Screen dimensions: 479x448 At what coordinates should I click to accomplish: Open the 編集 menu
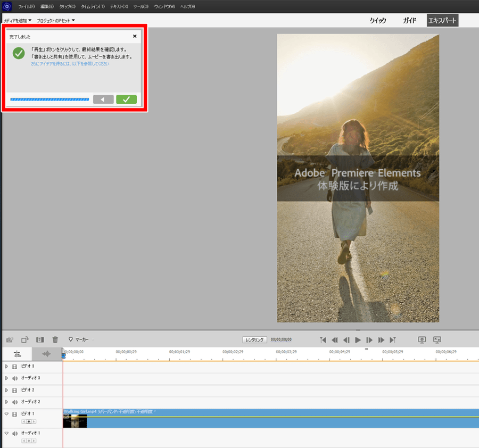[x=47, y=6]
